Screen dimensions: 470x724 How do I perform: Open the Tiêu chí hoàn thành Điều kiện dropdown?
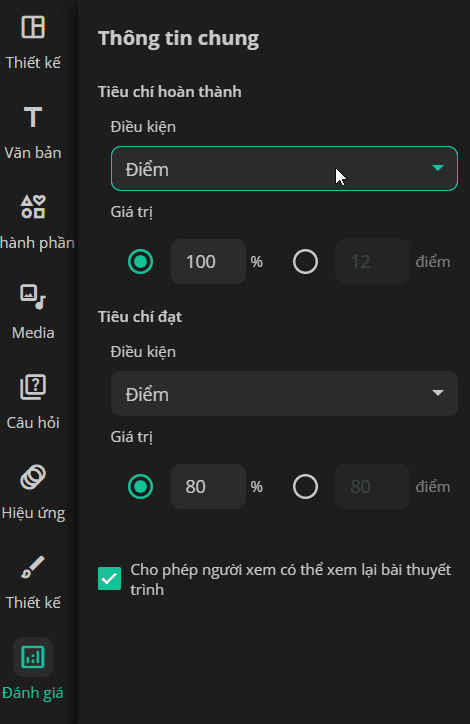pyautogui.click(x=284, y=169)
